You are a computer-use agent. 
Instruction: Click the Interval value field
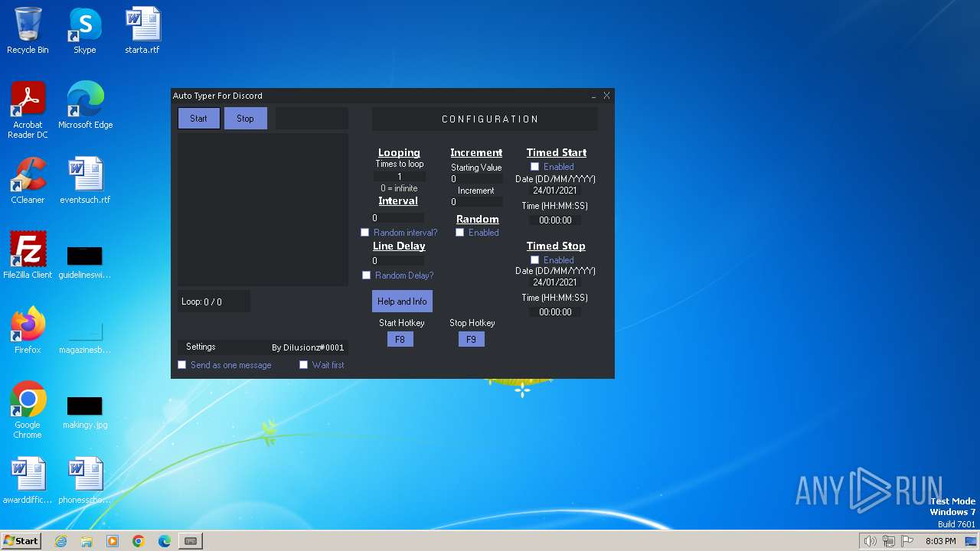(397, 218)
